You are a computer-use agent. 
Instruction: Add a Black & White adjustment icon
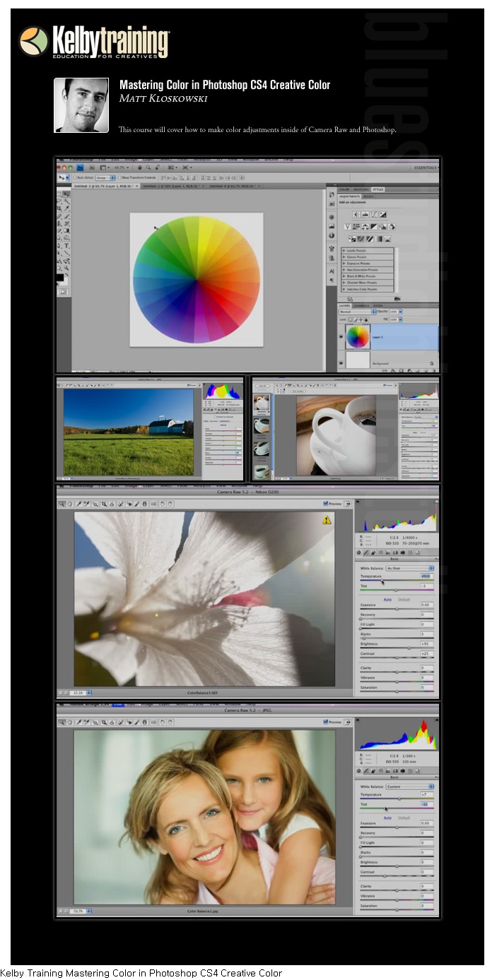374,227
